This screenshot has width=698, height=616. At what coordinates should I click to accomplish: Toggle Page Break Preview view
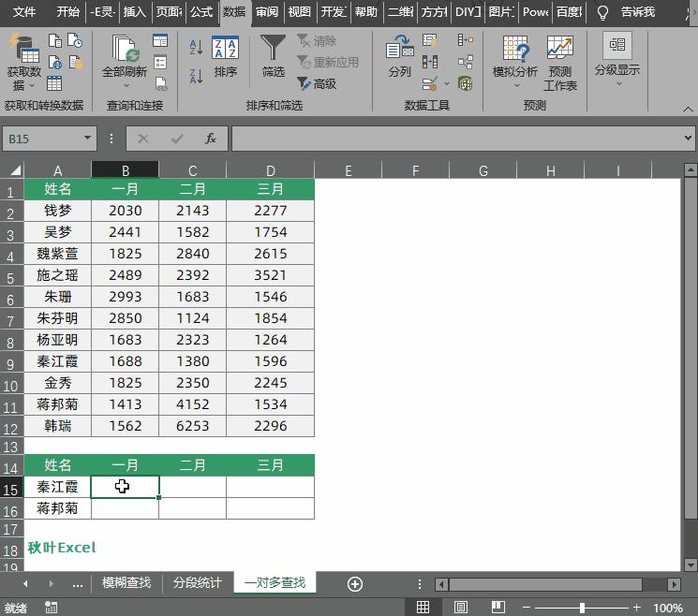coord(497,608)
